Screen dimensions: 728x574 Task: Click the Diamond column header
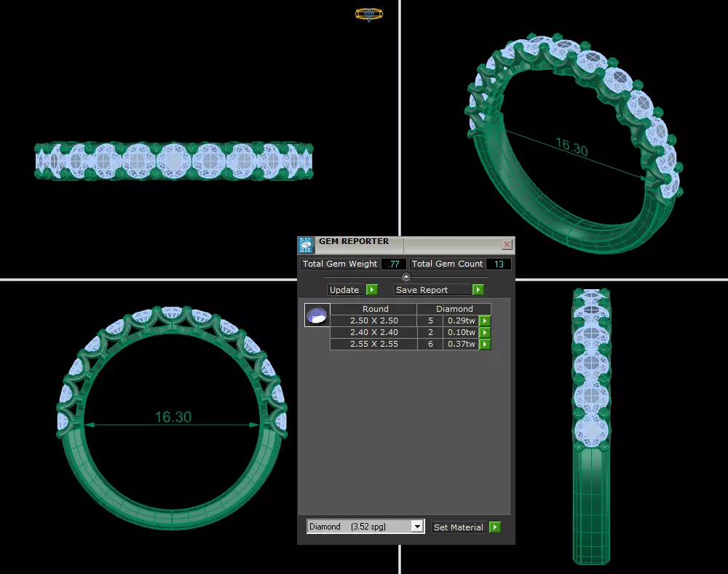454,309
